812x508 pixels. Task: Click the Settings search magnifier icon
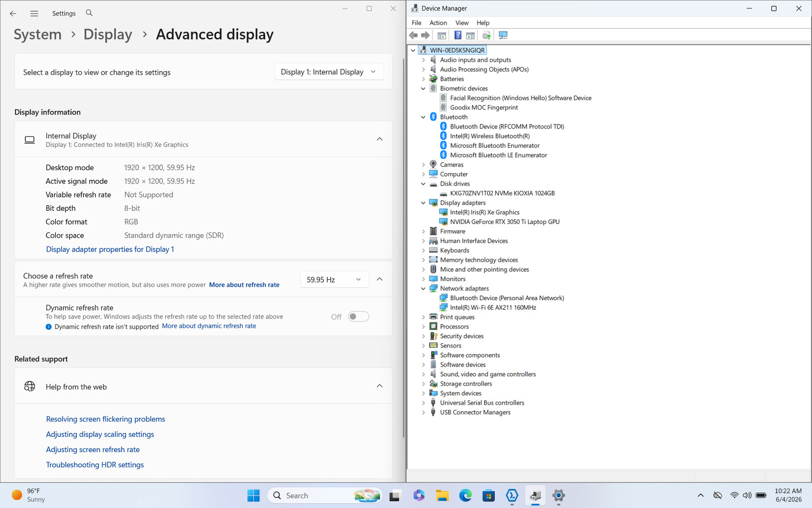pos(89,13)
